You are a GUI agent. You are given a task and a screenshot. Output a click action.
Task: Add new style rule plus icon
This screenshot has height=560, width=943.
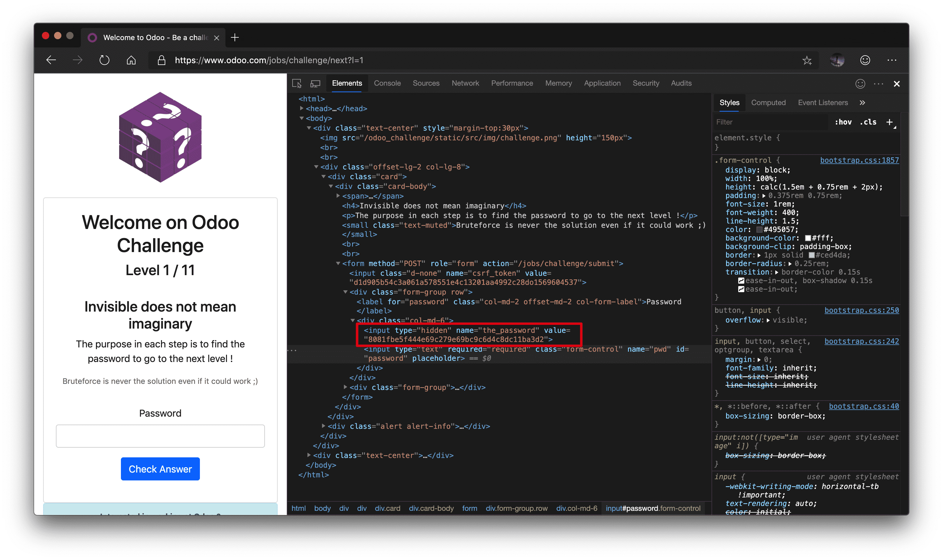click(890, 122)
